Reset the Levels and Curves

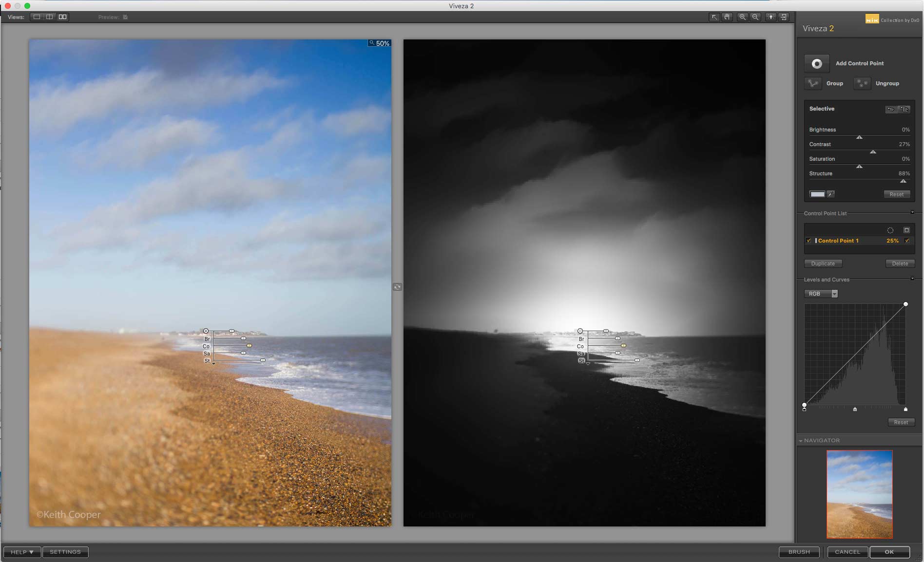point(901,422)
